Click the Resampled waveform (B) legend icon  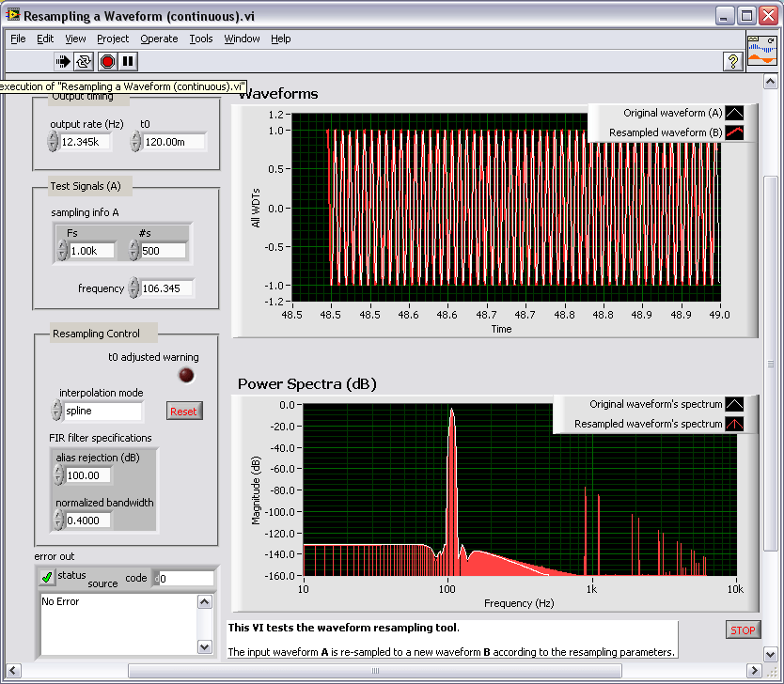pos(734,132)
